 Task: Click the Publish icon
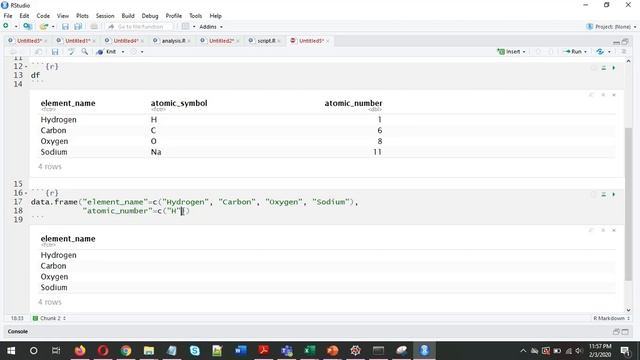pyautogui.click(x=600, y=52)
